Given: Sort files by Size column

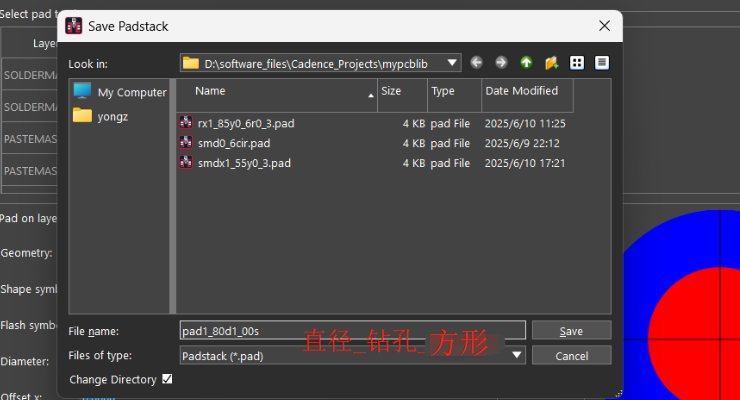Looking at the screenshot, I should [403, 95].
